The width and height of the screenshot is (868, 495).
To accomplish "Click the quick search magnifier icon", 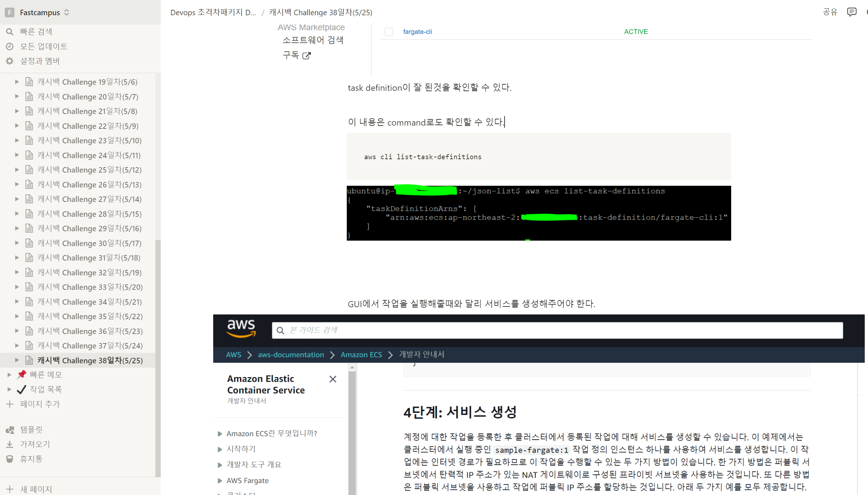I will 10,32.
